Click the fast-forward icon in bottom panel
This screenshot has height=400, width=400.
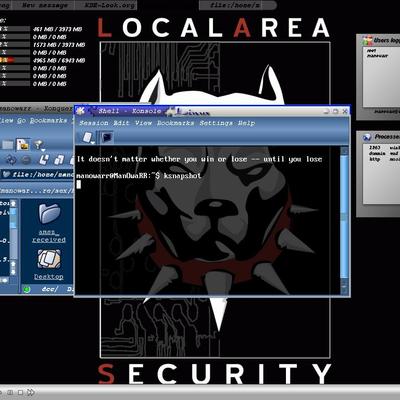click(x=31, y=392)
